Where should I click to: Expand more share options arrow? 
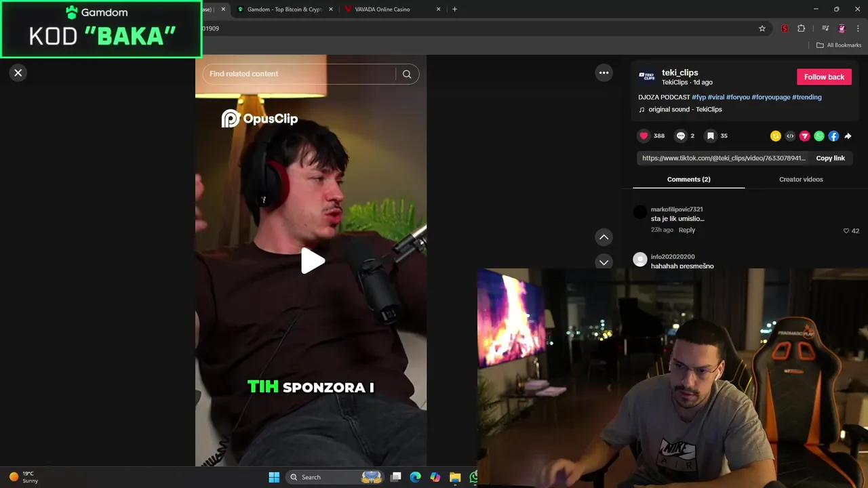point(848,136)
